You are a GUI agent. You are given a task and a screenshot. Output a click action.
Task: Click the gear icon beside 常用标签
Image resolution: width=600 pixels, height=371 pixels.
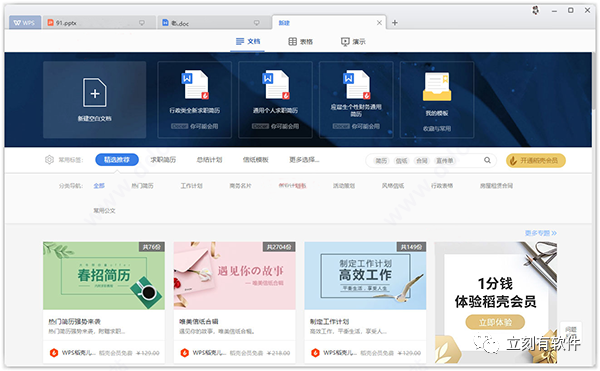click(49, 159)
